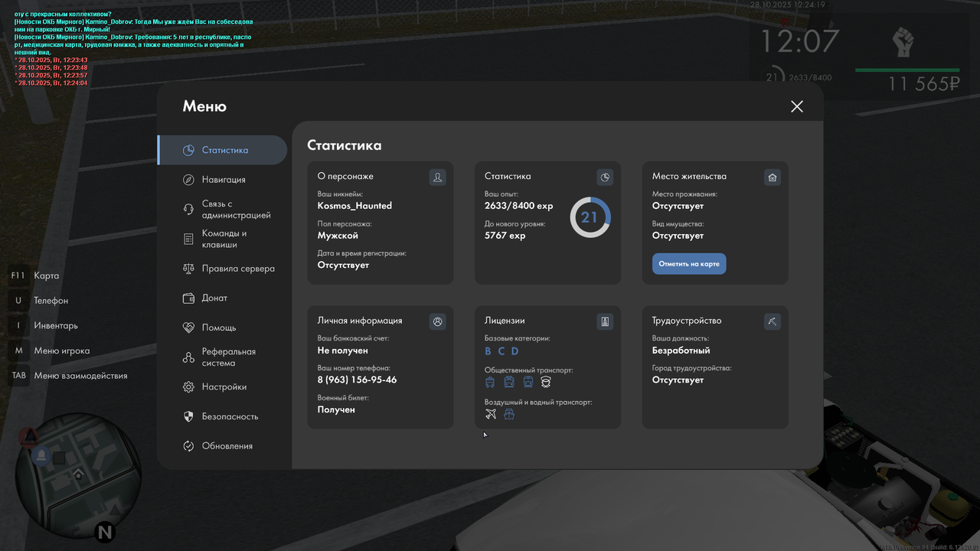Click the red triangle marker on the minimap edge
Viewport: 980px width, 551px height.
point(28,437)
